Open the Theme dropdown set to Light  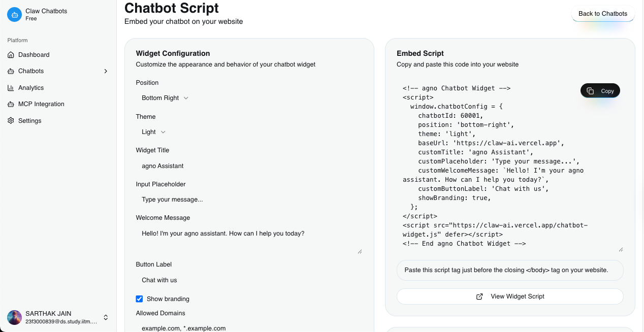[x=154, y=132]
